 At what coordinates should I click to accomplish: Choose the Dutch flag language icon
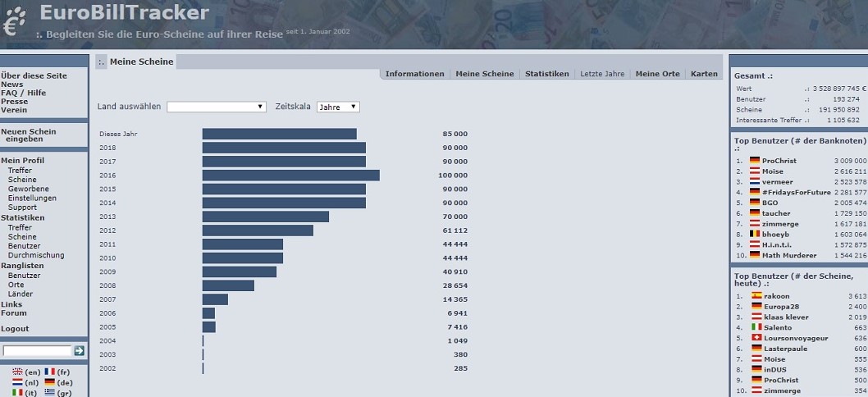[x=17, y=382]
